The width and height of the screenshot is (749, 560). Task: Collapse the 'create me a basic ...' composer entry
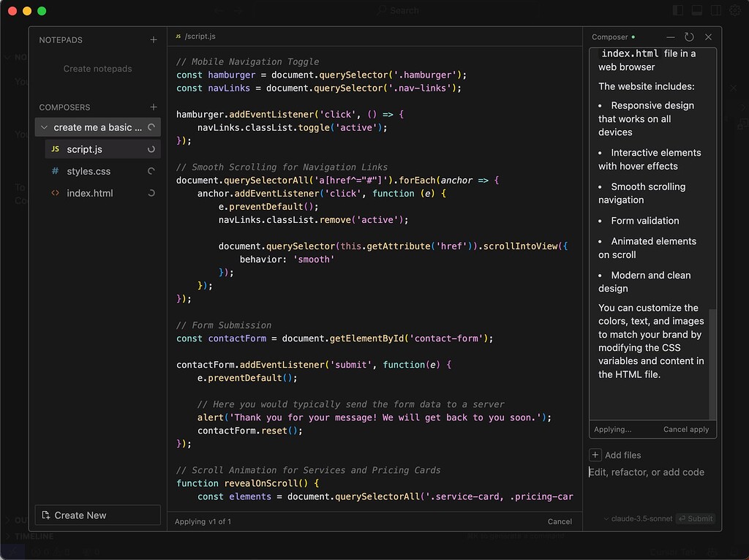[x=42, y=126]
